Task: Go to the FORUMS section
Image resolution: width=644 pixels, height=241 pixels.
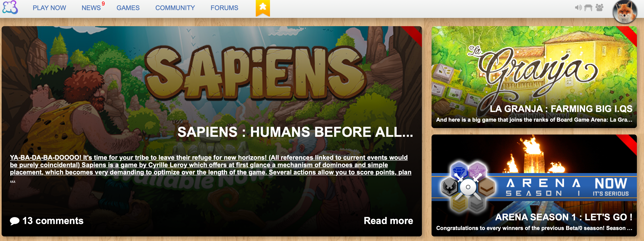Action: coord(224,8)
